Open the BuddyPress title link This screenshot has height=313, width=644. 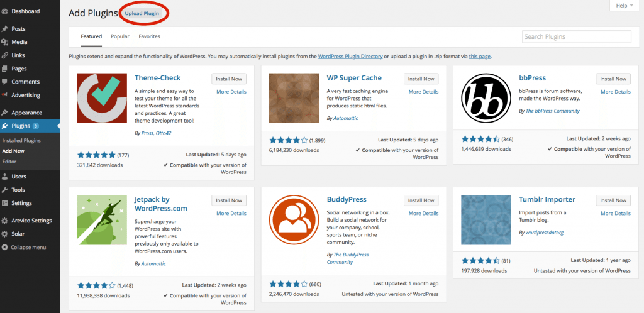(347, 199)
